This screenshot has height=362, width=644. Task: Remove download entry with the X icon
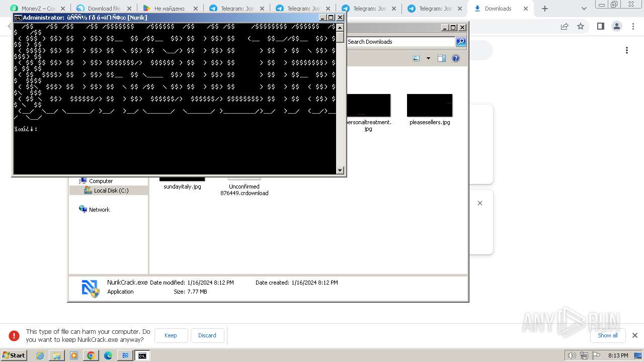click(480, 203)
